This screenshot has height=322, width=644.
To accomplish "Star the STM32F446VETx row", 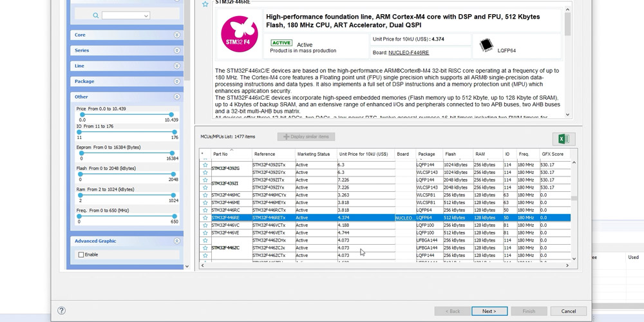I will point(205,233).
